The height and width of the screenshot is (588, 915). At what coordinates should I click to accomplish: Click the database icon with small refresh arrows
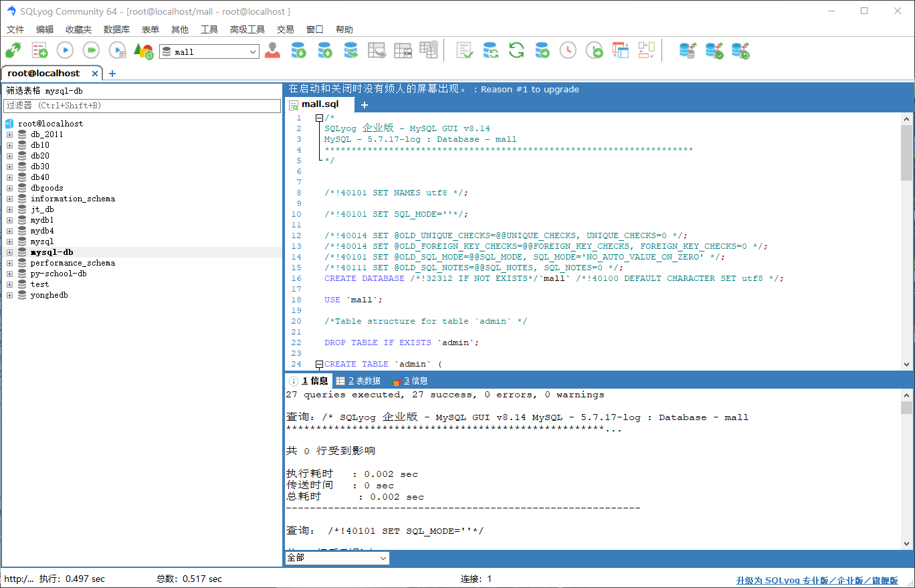click(x=490, y=50)
